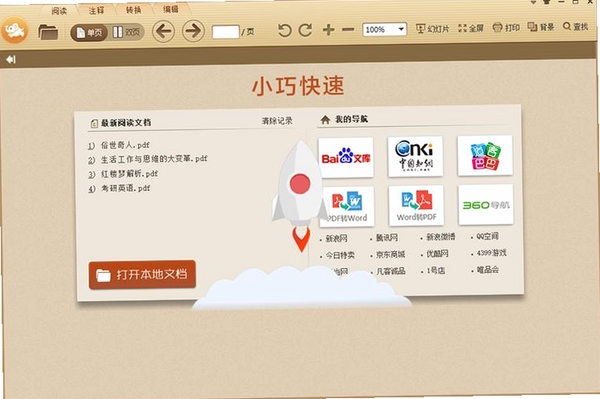600x399 pixels.
Task: Switch to the 注释 tab
Action: pos(96,10)
